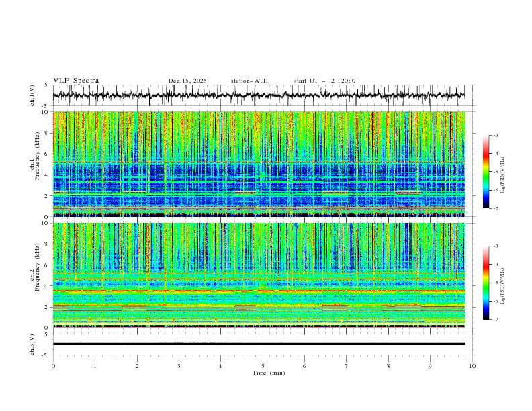Click time axis tick label "7"
Image resolution: width=532 pixels, height=411 pixels.
tap(347, 366)
